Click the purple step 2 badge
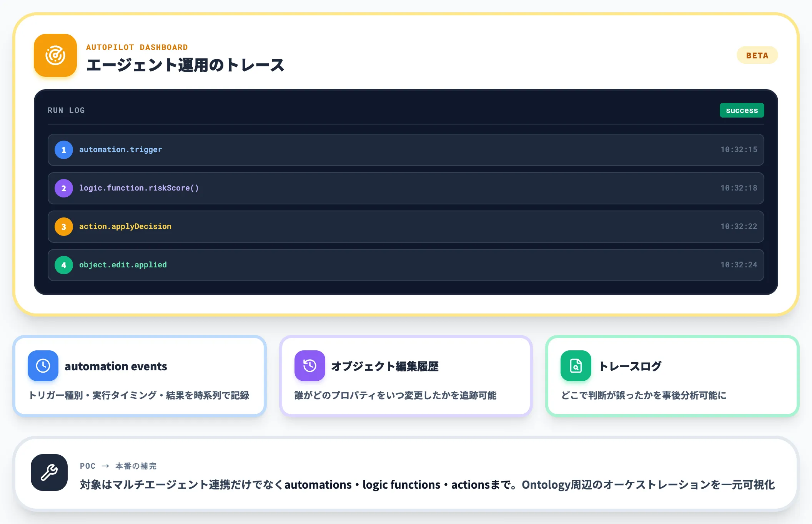 (x=64, y=188)
